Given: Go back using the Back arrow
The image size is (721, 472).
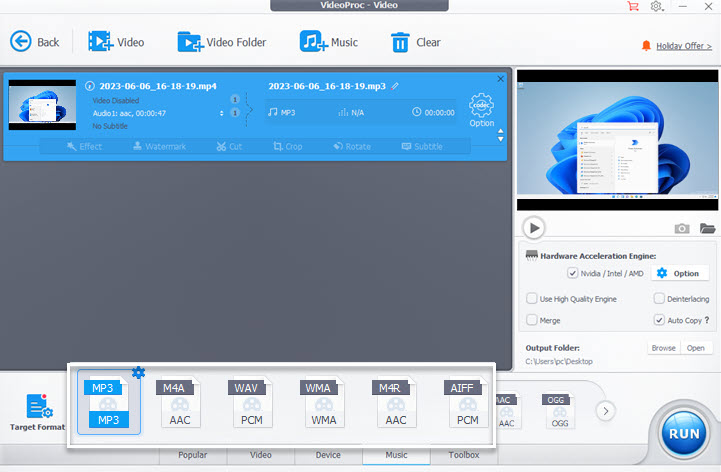Looking at the screenshot, I should pos(34,42).
